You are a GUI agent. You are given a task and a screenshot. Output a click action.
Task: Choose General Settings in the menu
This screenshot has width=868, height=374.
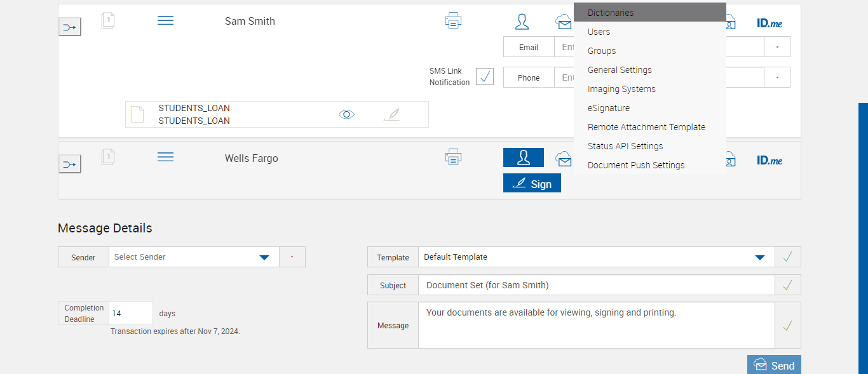620,70
